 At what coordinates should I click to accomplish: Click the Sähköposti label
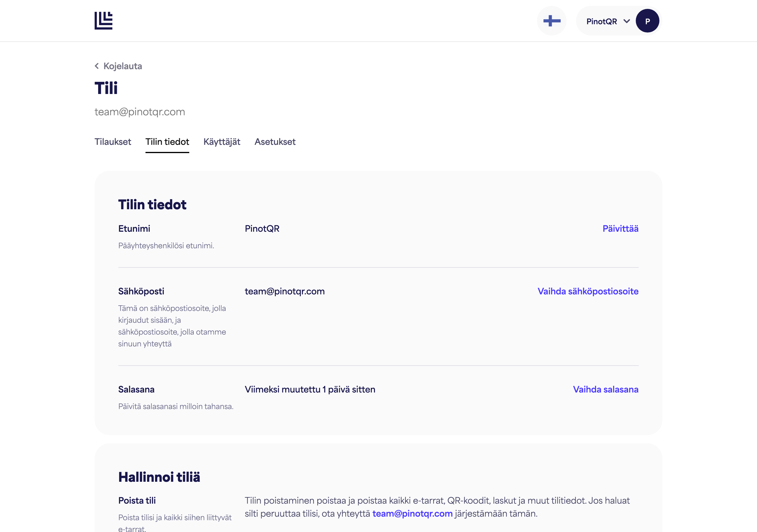[141, 291]
